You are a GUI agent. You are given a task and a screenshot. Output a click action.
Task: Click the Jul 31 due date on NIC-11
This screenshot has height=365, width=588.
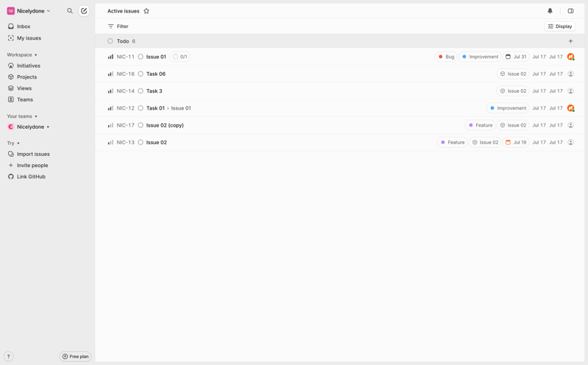click(x=516, y=57)
